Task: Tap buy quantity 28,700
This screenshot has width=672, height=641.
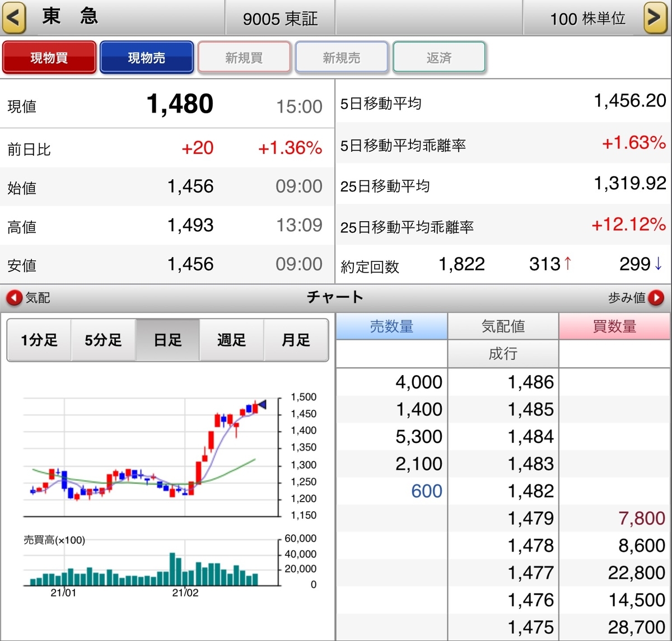Action: coord(637,627)
